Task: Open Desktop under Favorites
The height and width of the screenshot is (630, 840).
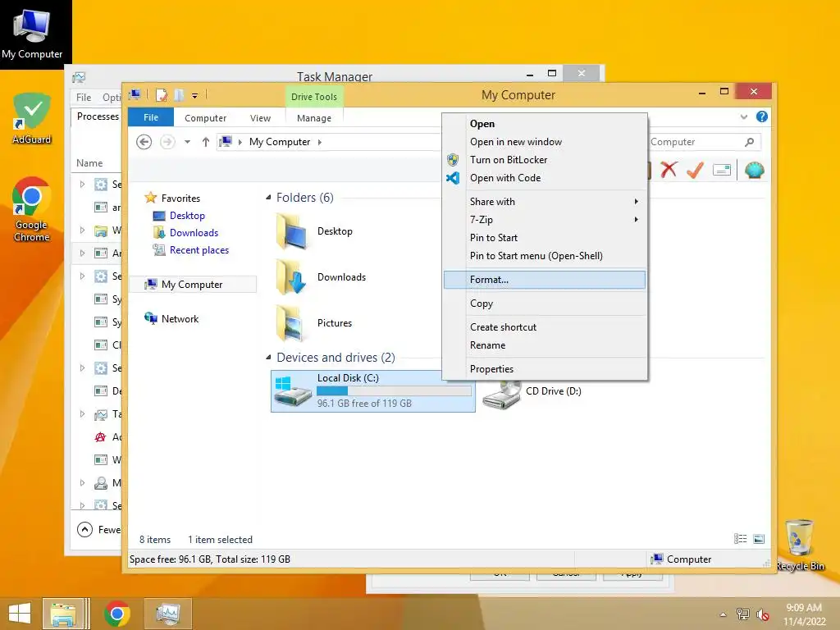Action: point(187,216)
